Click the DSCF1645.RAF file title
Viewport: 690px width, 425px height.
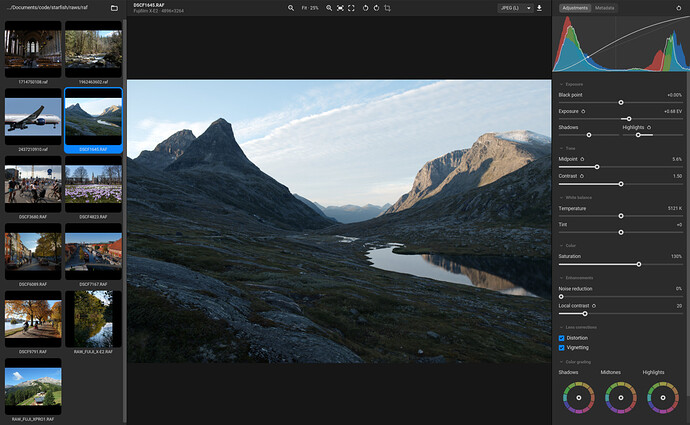pos(149,5)
